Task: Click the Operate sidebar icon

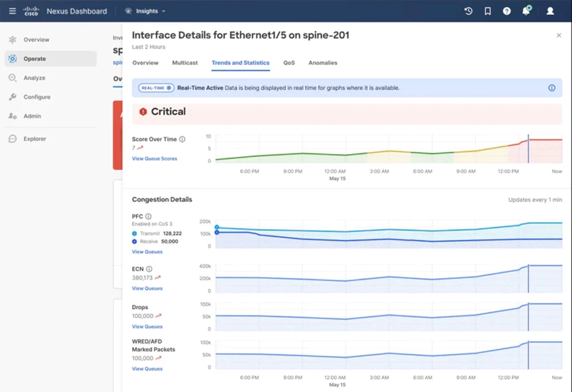Action: (12, 59)
